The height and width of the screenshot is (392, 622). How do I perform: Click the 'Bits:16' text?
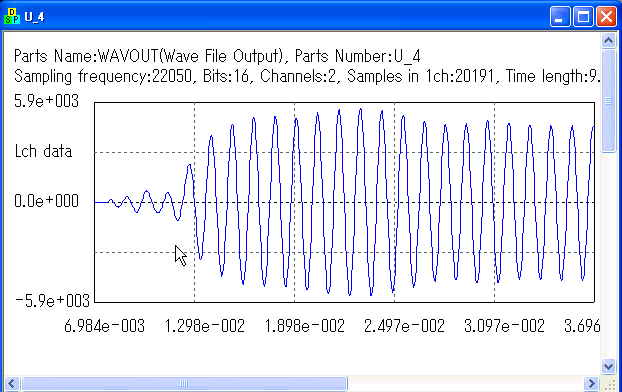225,76
